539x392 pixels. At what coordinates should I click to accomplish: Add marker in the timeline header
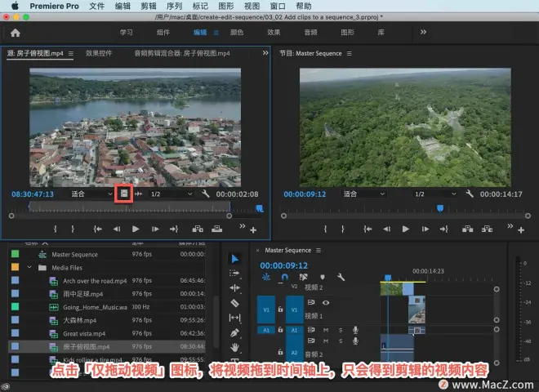point(323,277)
